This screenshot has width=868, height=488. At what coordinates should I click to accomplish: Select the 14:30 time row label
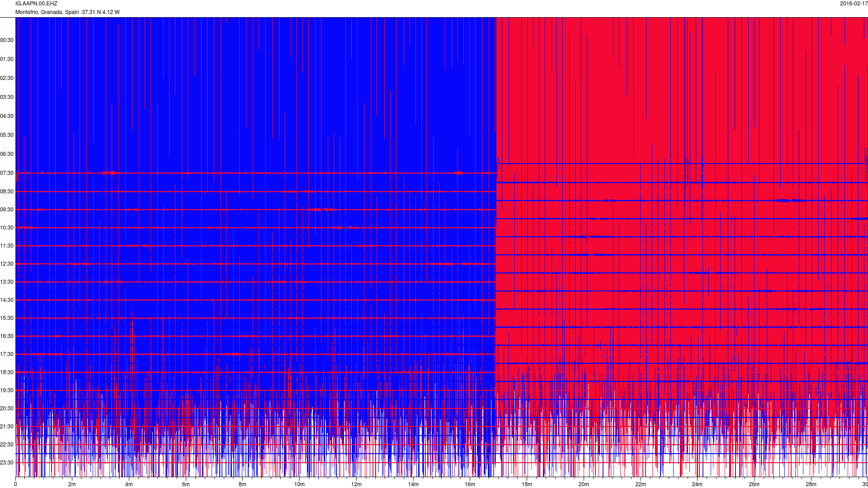tap(7, 300)
